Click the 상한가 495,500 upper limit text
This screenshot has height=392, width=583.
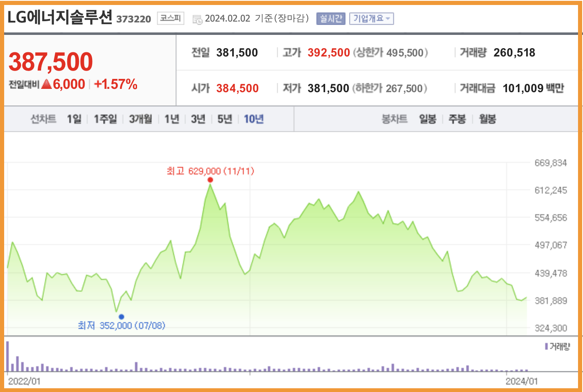[x=390, y=53]
